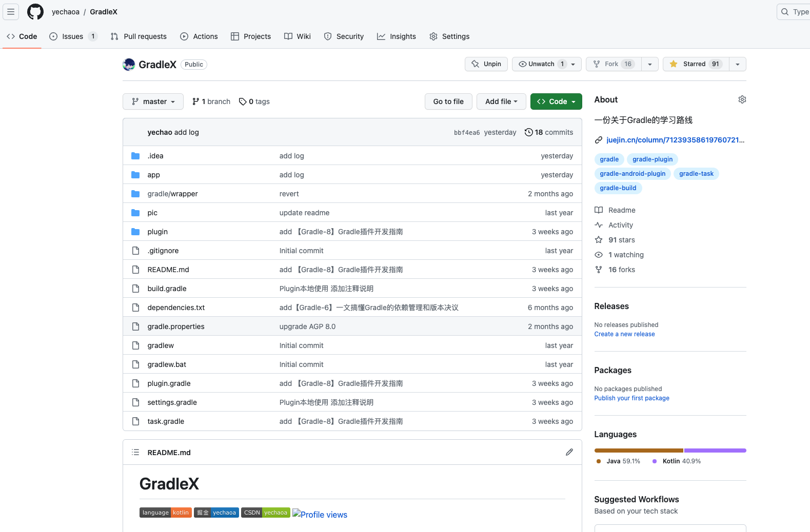This screenshot has height=532, width=810.
Task: Open the README.md file
Action: tap(168, 270)
